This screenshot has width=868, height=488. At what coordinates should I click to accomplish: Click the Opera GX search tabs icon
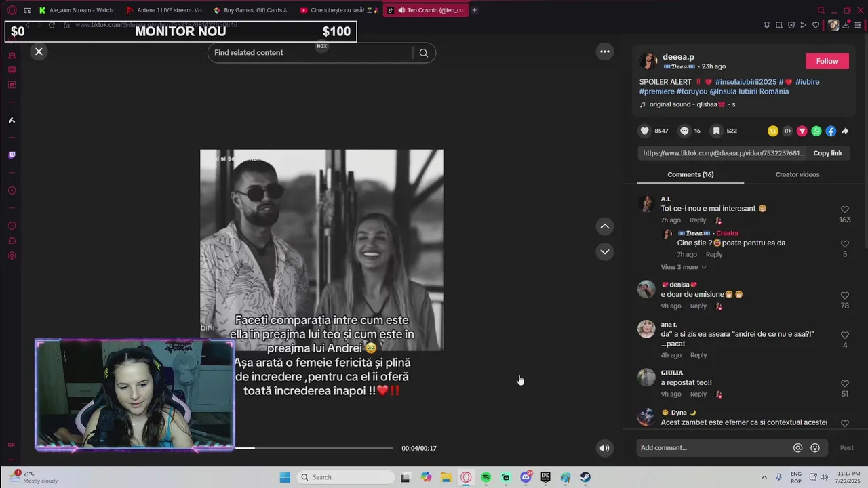click(x=821, y=10)
